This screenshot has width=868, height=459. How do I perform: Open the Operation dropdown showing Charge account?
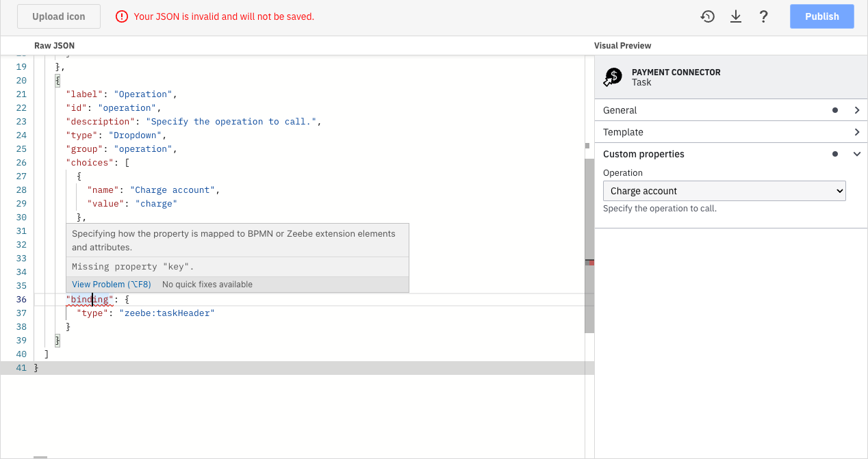click(x=724, y=191)
